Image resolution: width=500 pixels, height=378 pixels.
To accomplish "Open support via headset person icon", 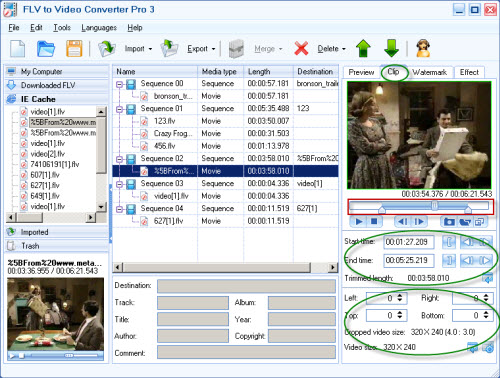I will point(423,49).
